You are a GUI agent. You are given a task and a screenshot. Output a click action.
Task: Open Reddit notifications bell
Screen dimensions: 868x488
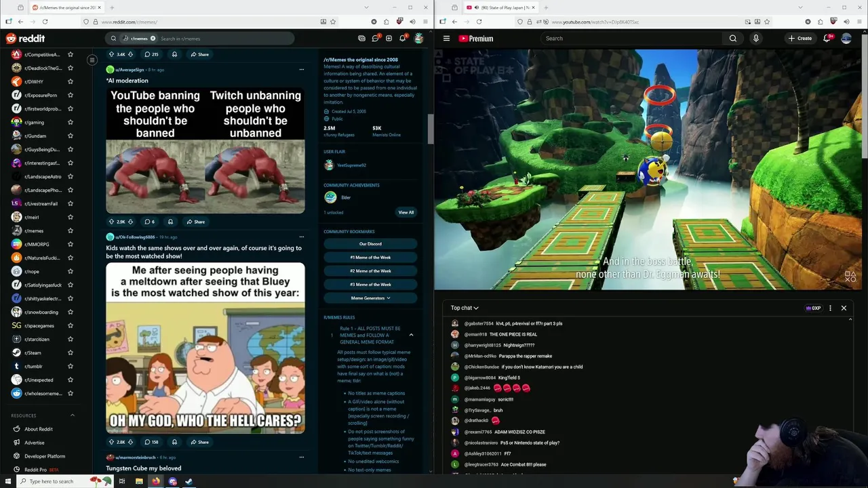402,39
